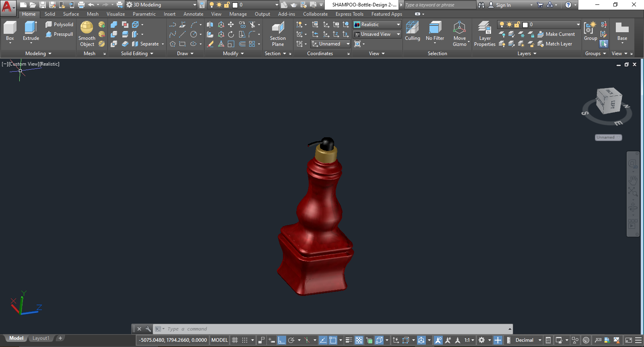Open the Decimal units dropdown
Screen dimensions: 644x347
[528, 340]
